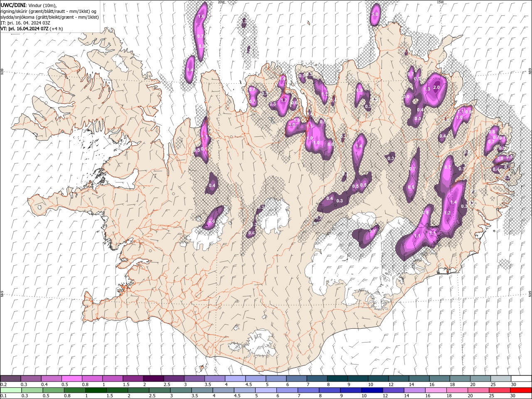Click the 1.6 snowfall value offshore north

(202, 16)
